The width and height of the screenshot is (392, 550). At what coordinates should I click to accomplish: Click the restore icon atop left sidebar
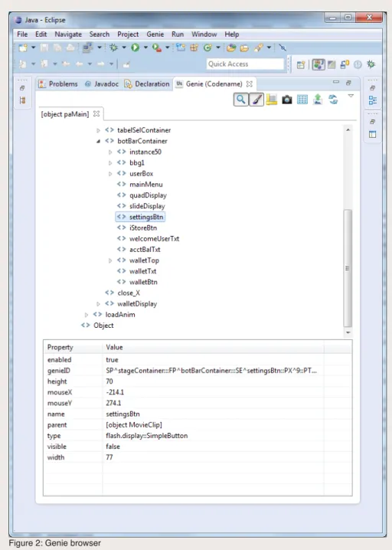tap(22, 87)
